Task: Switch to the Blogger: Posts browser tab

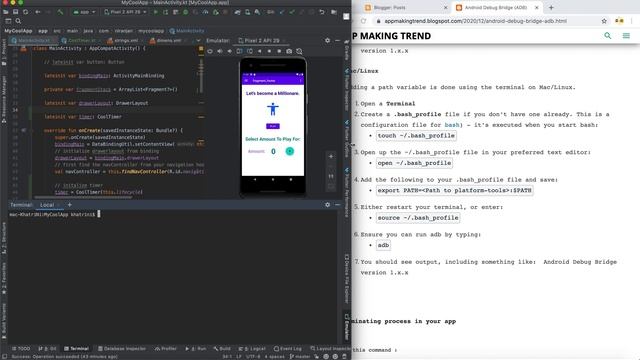Action: point(406,7)
